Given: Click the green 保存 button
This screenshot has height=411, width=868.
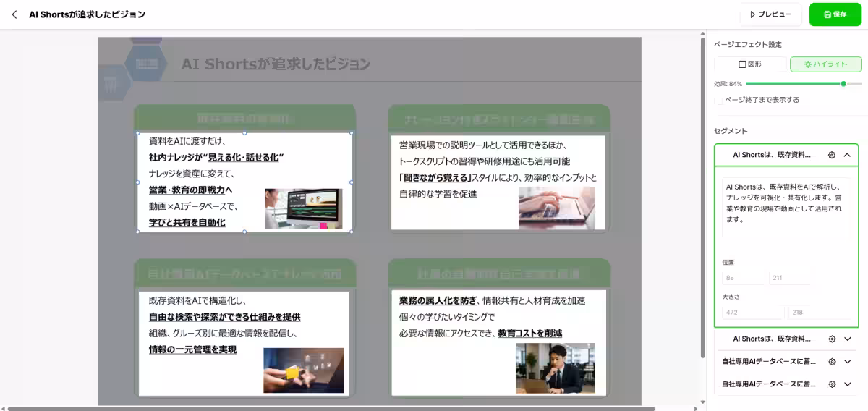Looking at the screenshot, I should [835, 14].
